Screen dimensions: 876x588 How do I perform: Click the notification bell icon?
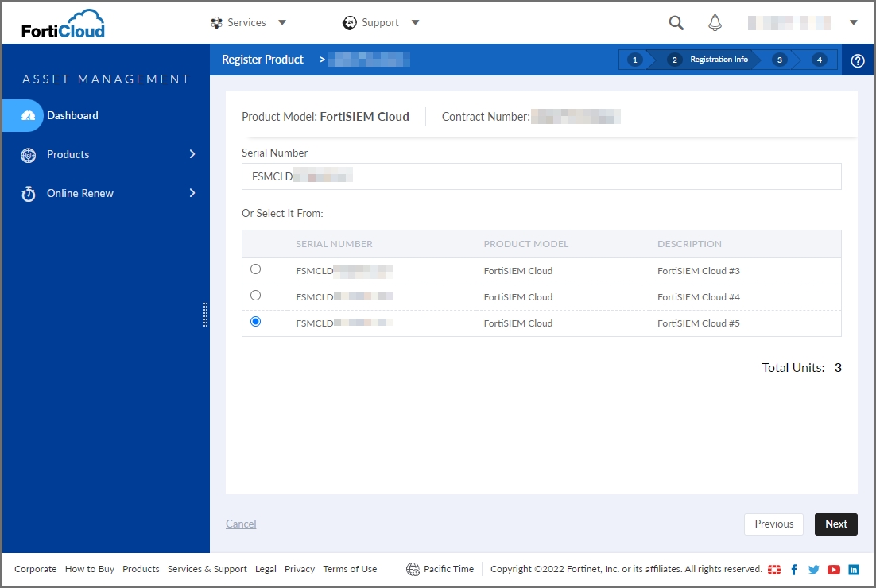pos(715,22)
